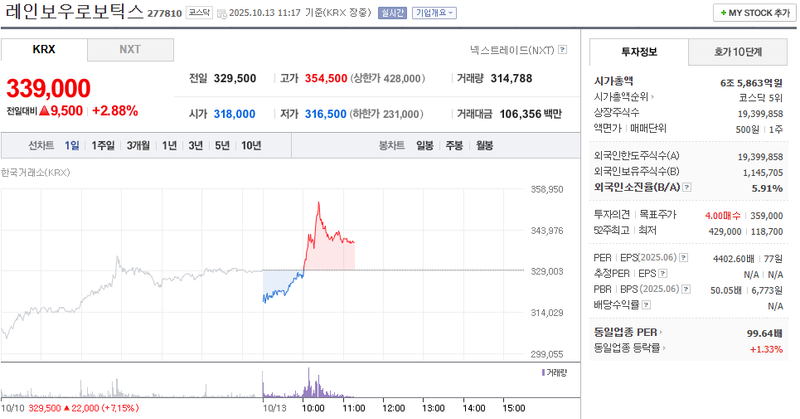Click the red price peak on chart

(318, 203)
